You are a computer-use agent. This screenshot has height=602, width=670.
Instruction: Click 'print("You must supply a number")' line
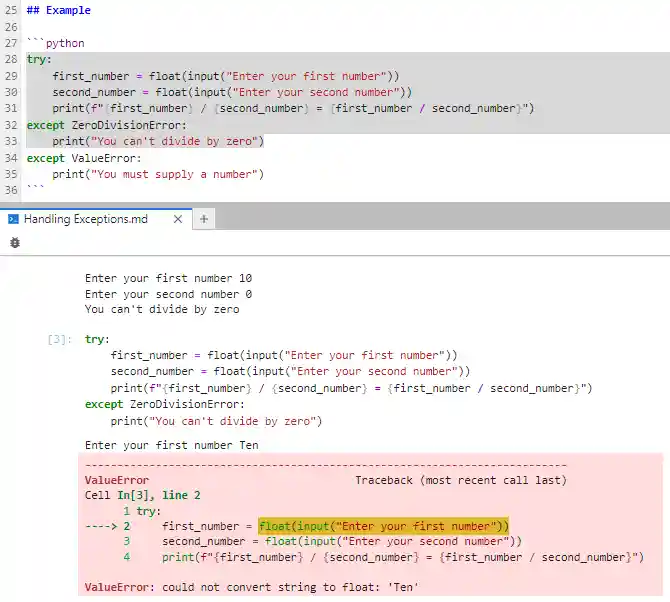(158, 174)
